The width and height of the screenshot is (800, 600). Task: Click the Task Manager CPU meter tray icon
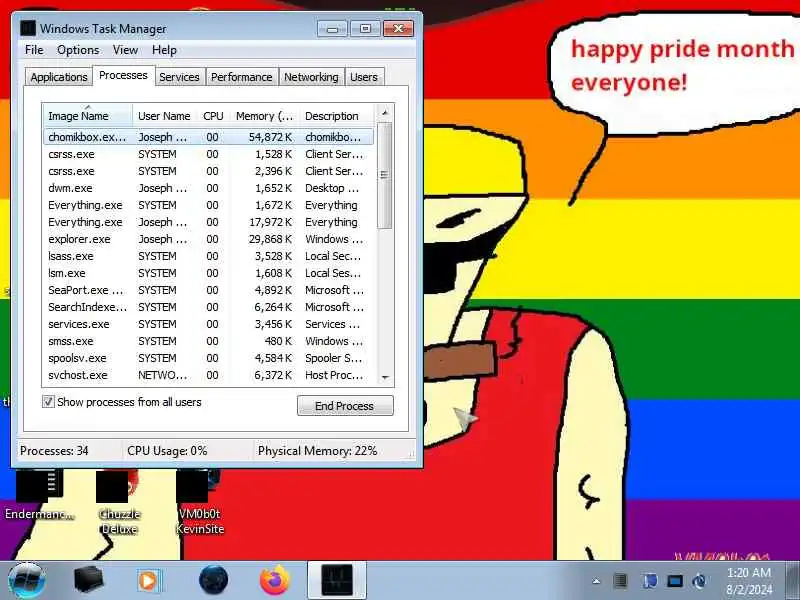point(620,581)
